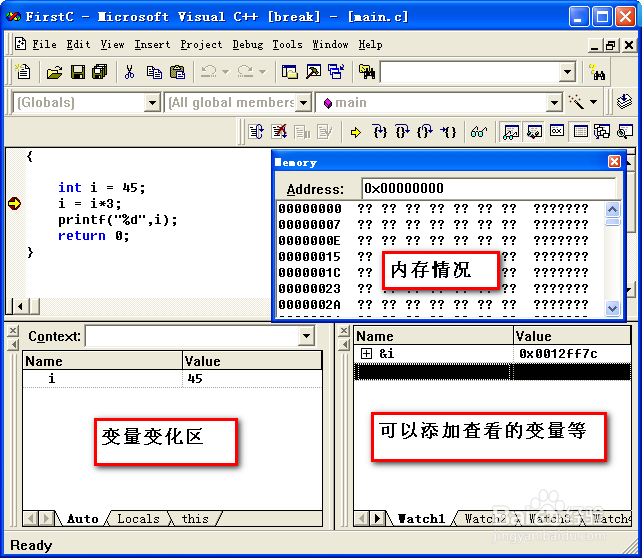The width and height of the screenshot is (642, 558).
Task: Open the Debug menu
Action: click(248, 44)
